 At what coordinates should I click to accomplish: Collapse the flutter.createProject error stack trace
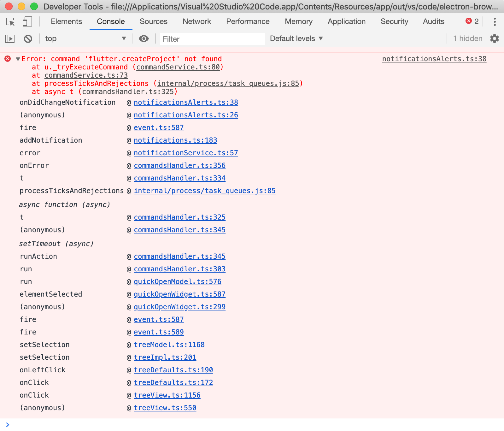click(x=18, y=59)
